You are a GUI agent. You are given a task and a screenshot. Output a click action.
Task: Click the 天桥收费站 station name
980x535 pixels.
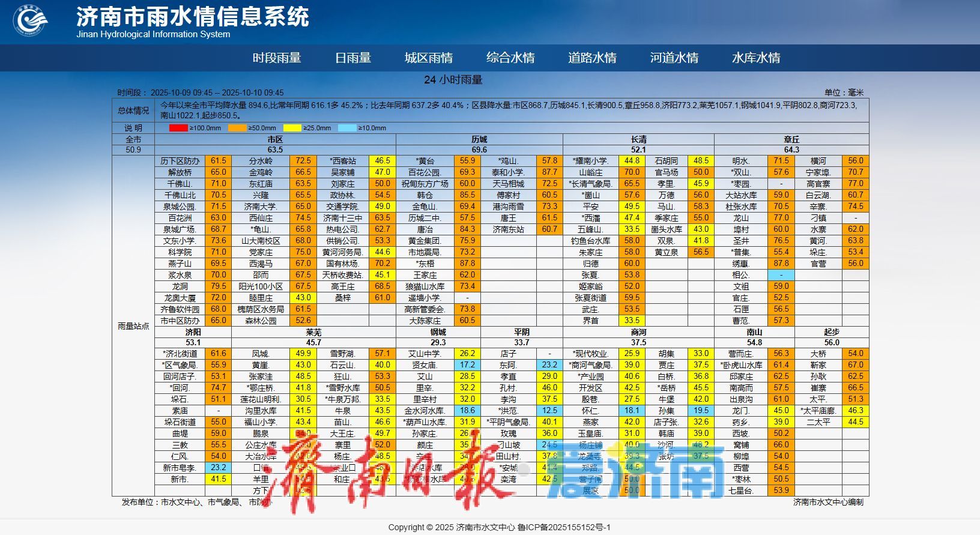point(343,275)
